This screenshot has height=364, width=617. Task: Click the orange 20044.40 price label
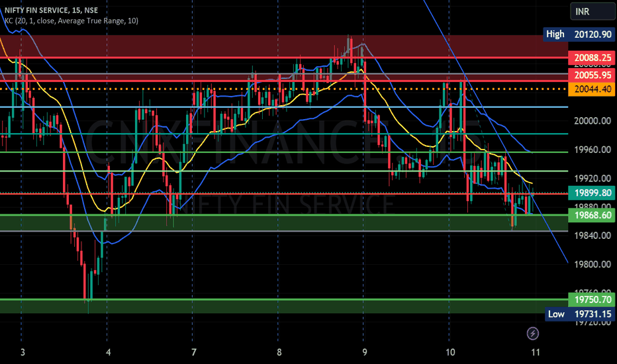click(x=591, y=89)
